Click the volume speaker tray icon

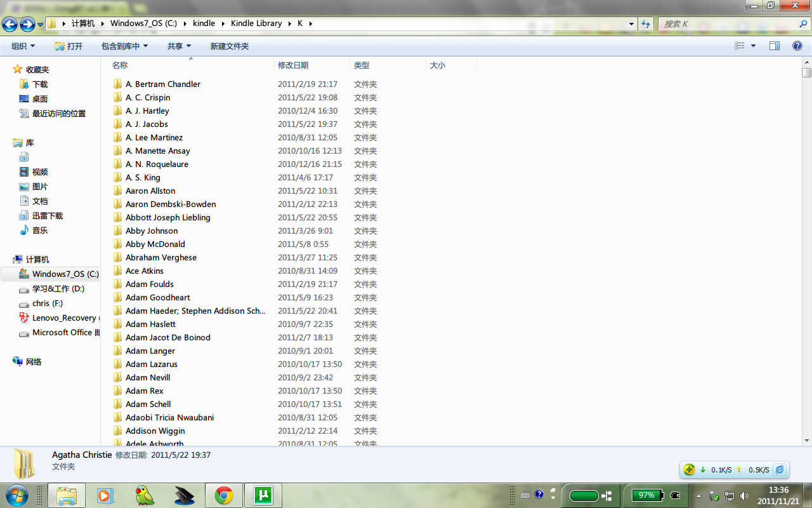(744, 496)
